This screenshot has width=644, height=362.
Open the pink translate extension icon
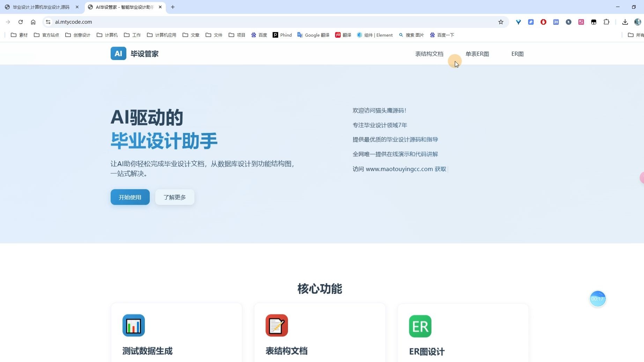[581, 22]
